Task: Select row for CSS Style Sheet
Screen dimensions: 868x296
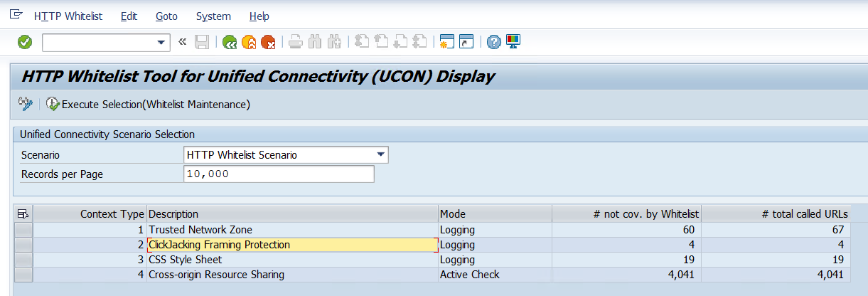Action: [23, 260]
